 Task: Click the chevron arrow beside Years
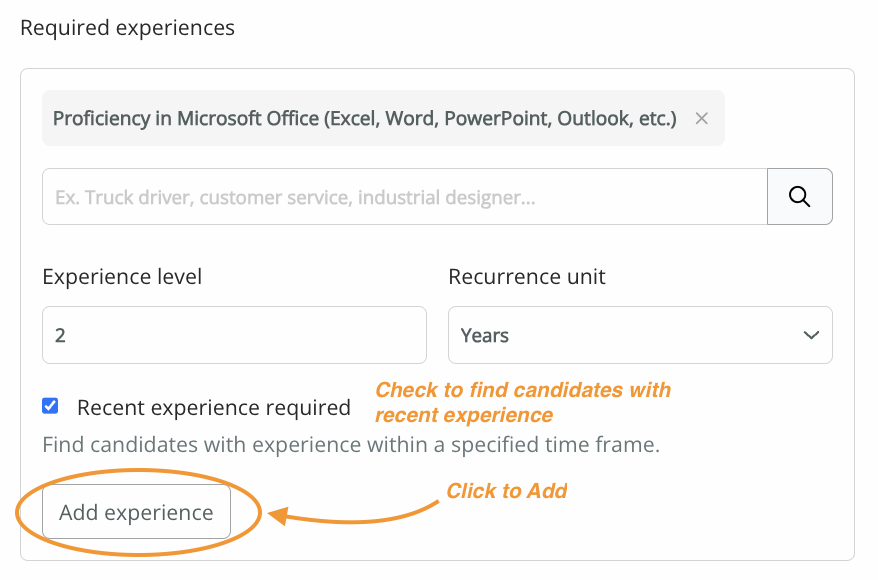pyautogui.click(x=811, y=335)
